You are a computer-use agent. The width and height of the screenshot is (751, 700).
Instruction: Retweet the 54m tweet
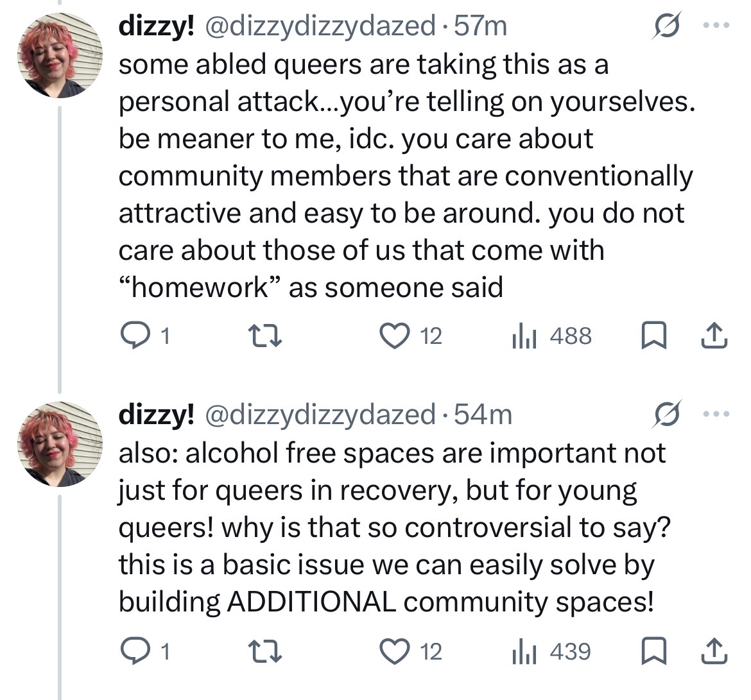point(265,652)
